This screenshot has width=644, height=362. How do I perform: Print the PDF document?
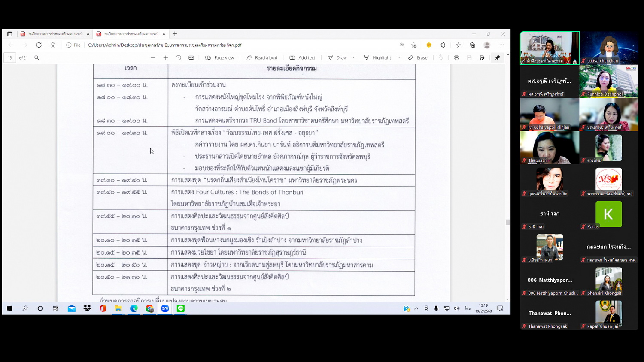(x=456, y=58)
